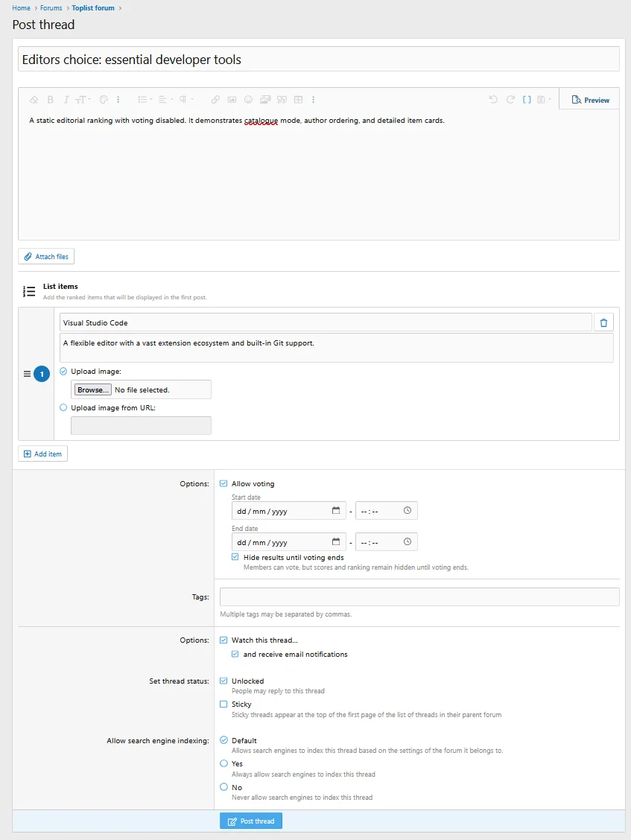Toggle Watch this thread checkbox
The height and width of the screenshot is (840, 631).
(x=223, y=640)
